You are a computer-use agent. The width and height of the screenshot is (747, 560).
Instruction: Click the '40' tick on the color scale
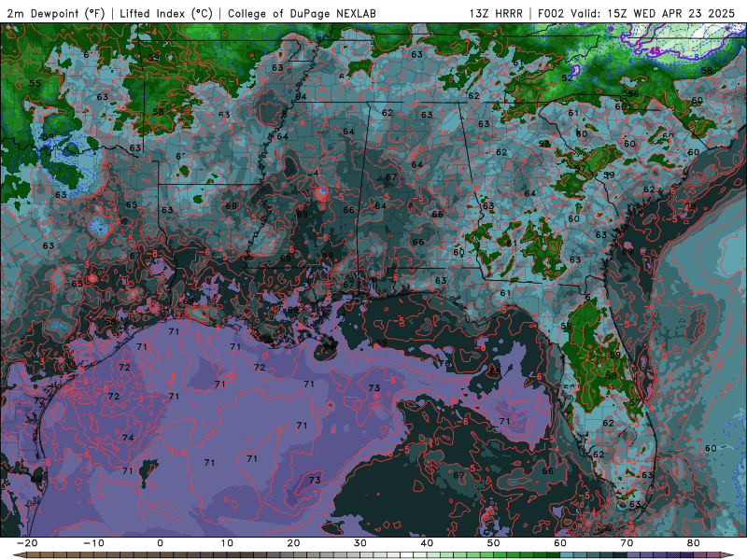tap(427, 543)
